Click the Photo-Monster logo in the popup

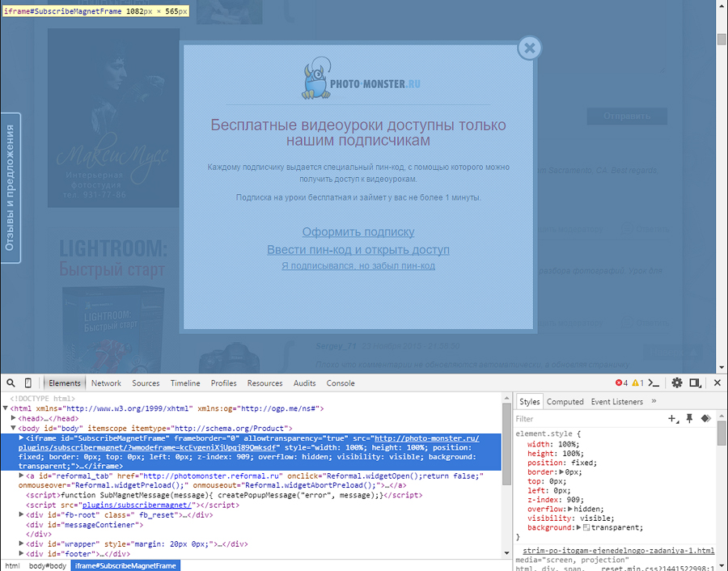[361, 79]
